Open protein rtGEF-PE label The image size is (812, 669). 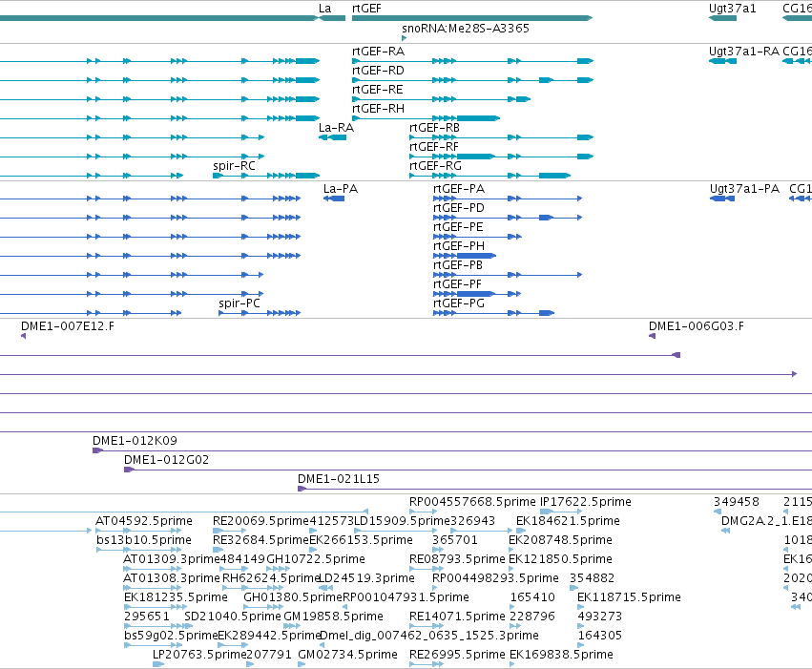tap(458, 227)
